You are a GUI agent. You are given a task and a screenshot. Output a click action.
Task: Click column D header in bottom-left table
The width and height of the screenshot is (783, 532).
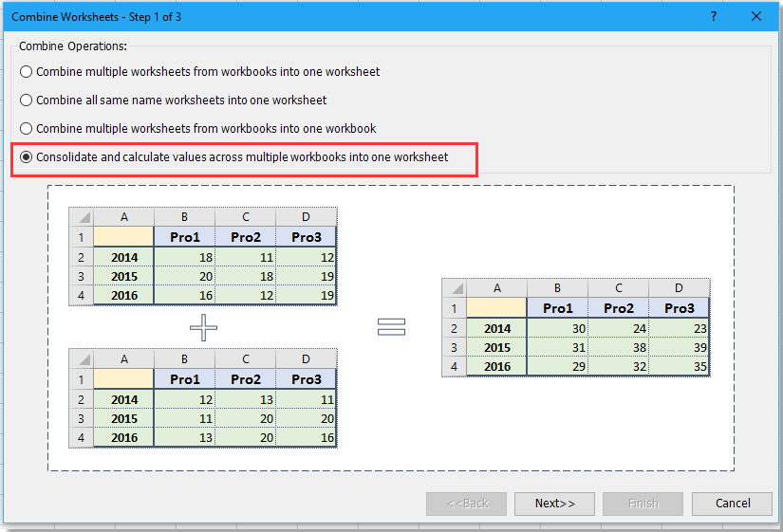[306, 359]
